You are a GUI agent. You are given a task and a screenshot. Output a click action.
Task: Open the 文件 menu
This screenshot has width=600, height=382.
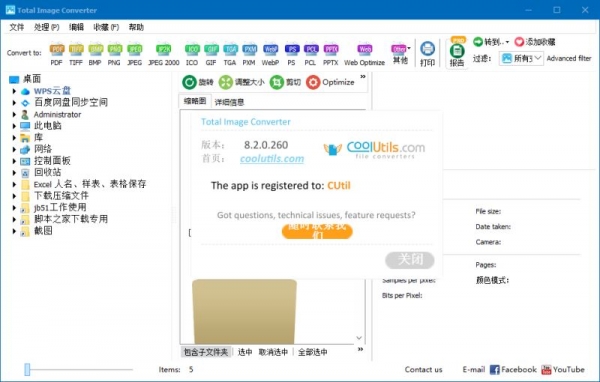coord(17,27)
